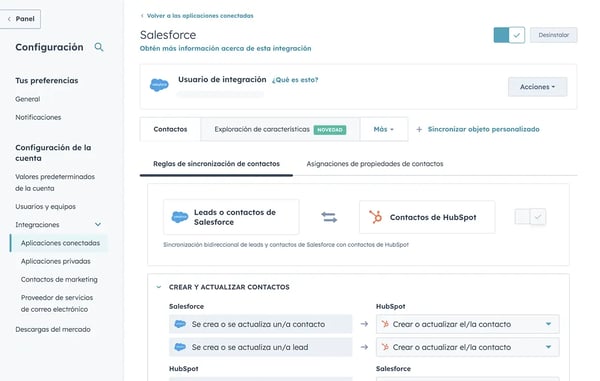Select Asignaciones de propiedades de contactos tab

[x=375, y=164]
